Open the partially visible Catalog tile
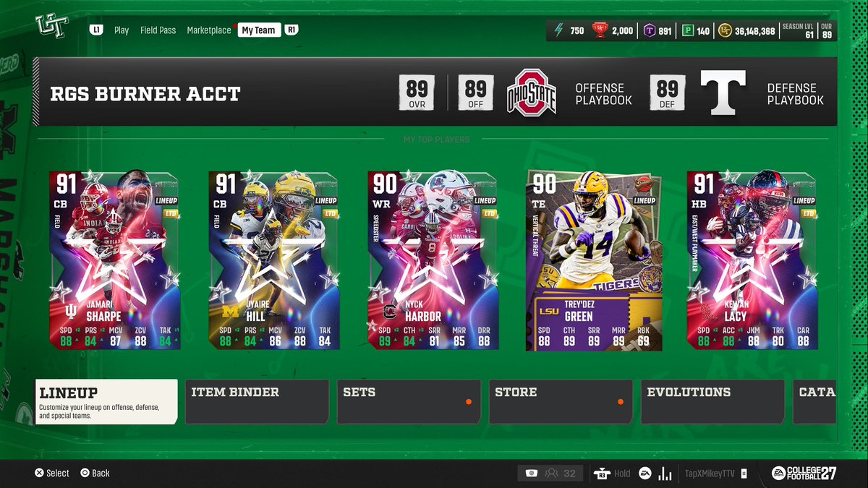Image resolution: width=868 pixels, height=488 pixels. [815, 401]
